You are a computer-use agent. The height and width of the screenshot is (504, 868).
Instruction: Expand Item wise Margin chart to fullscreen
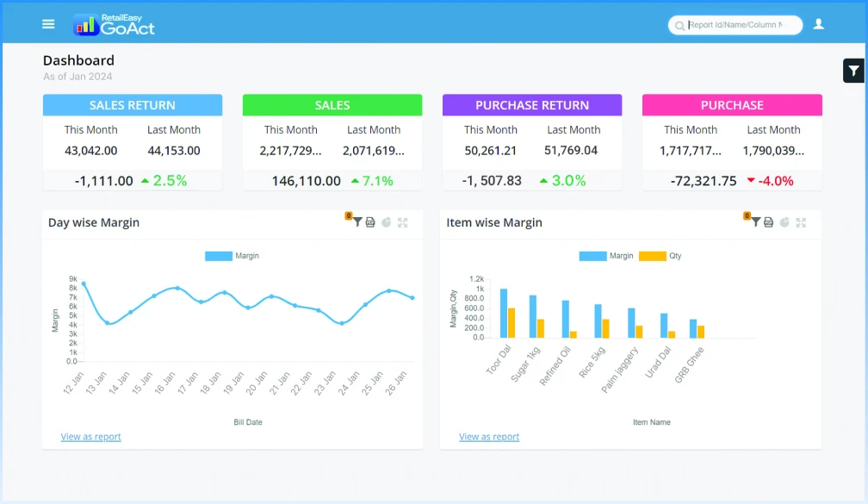[801, 222]
